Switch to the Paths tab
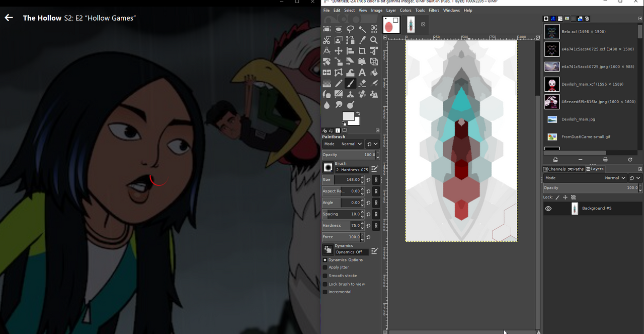Image resolution: width=644 pixels, height=334 pixels. [577, 169]
